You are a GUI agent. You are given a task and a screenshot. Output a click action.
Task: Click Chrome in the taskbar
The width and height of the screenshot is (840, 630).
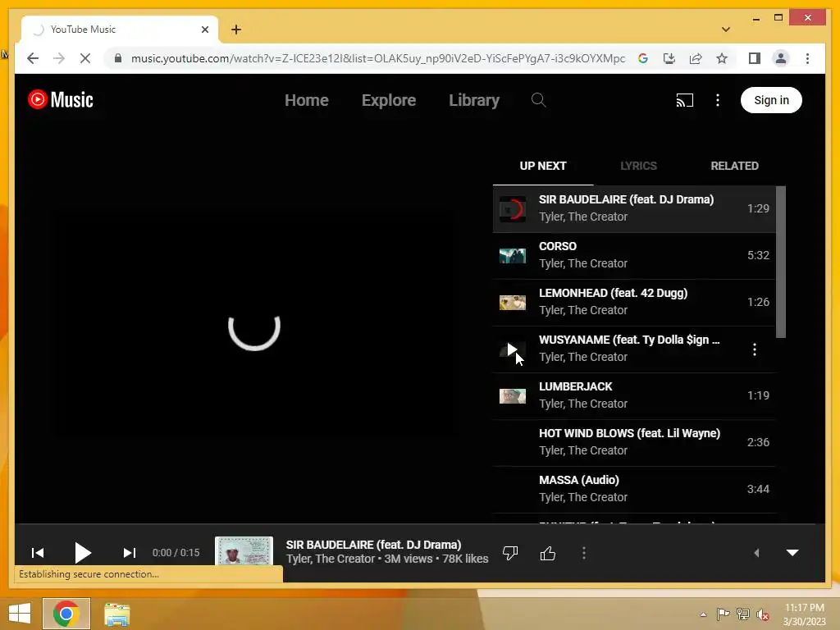tap(66, 614)
